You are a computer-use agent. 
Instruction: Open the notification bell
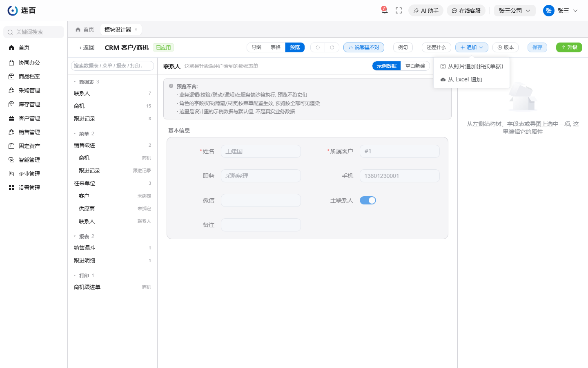[384, 10]
